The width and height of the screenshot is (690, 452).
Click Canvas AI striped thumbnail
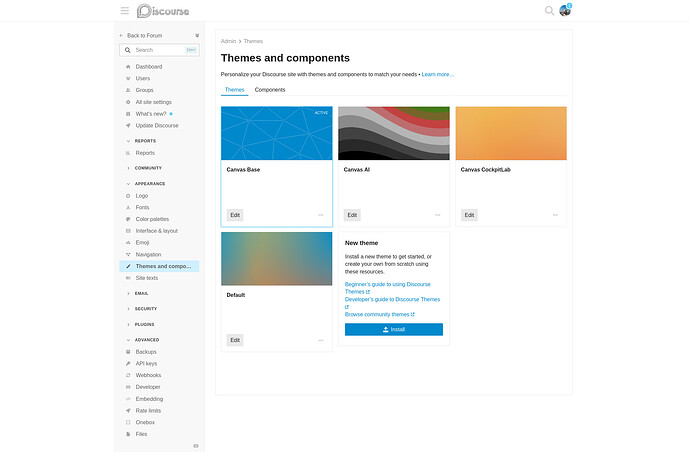click(x=394, y=133)
